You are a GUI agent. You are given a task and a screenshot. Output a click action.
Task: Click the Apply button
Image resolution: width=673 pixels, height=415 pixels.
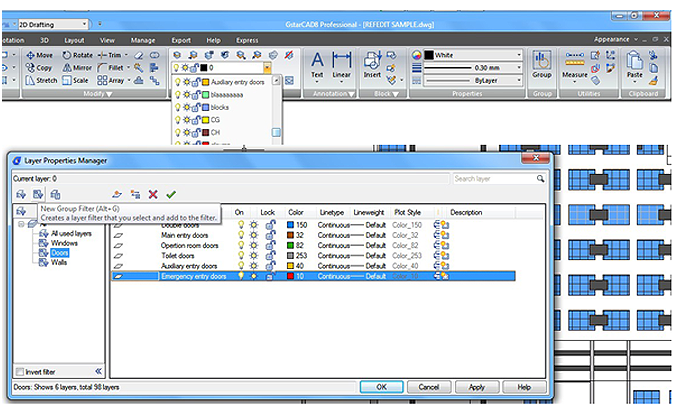tap(477, 387)
